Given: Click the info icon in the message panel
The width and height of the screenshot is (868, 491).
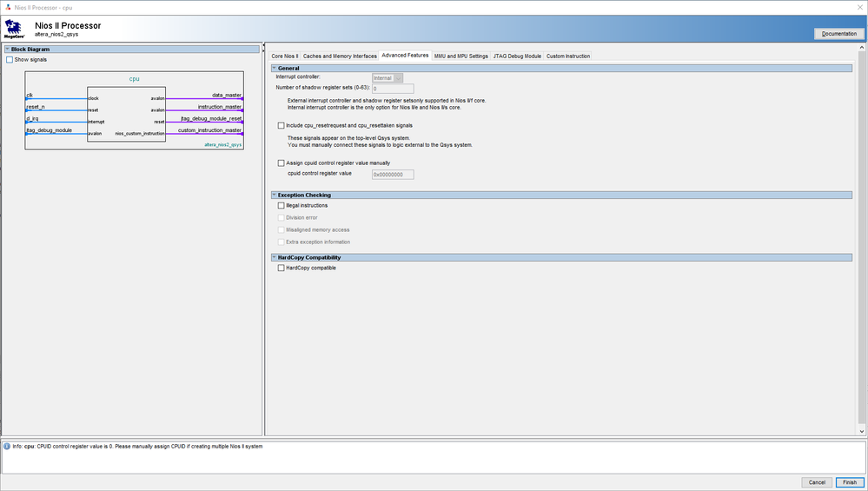Looking at the screenshot, I should click(7, 446).
